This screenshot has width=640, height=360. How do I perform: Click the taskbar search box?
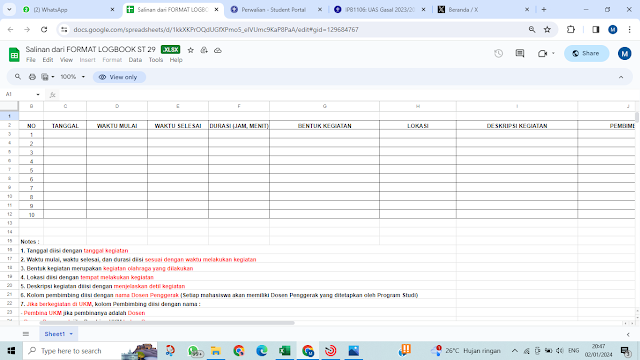90,351
